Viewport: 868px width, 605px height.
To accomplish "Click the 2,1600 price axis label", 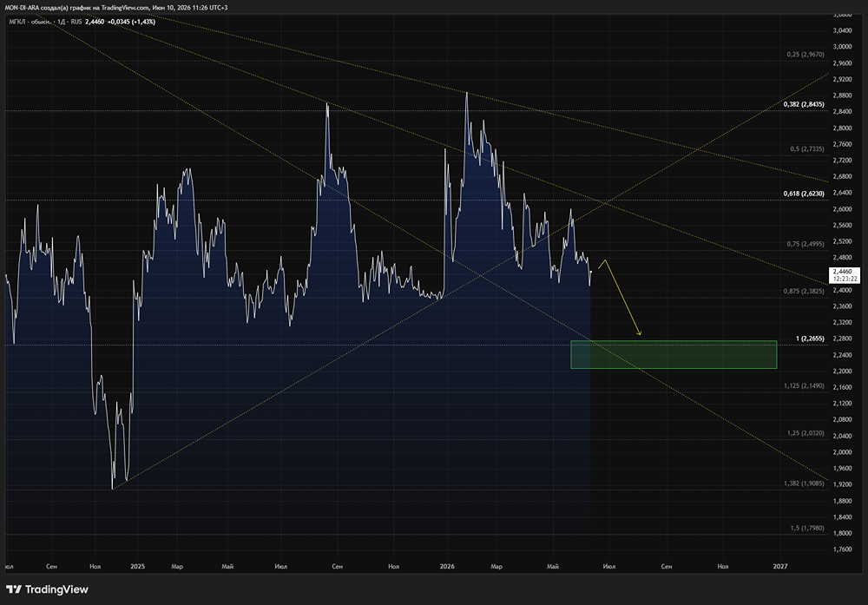I will (x=842, y=387).
